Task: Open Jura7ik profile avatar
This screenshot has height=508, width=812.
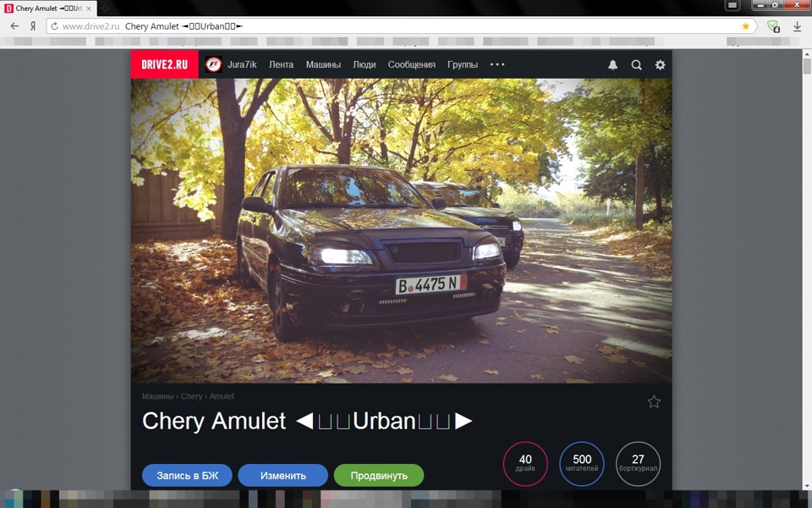Action: pos(213,64)
